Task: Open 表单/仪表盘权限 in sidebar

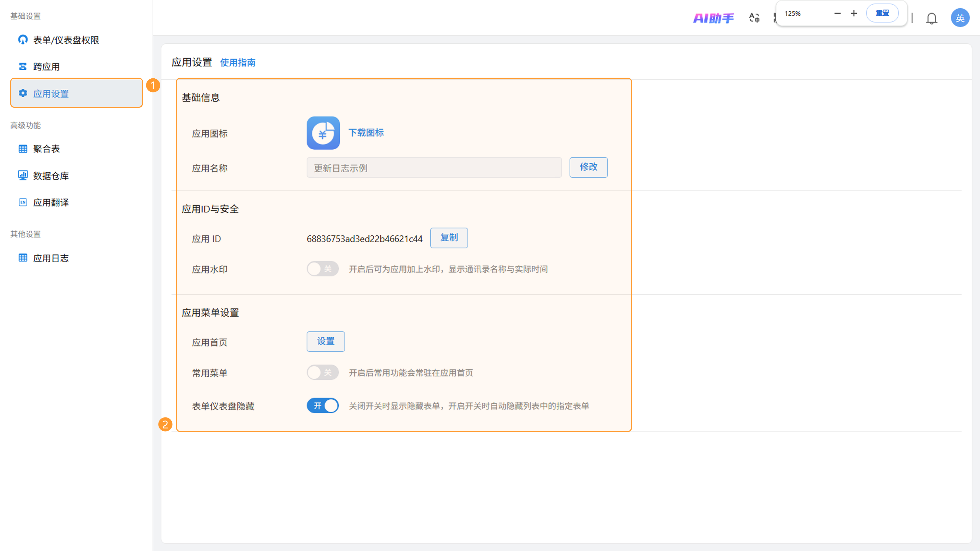Action: (66, 40)
